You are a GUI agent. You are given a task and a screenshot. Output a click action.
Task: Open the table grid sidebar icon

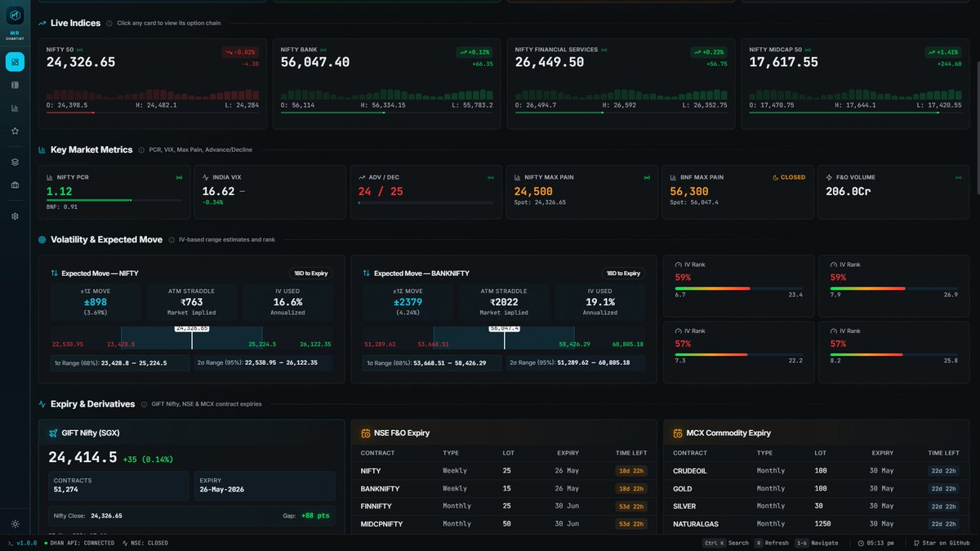pos(15,85)
